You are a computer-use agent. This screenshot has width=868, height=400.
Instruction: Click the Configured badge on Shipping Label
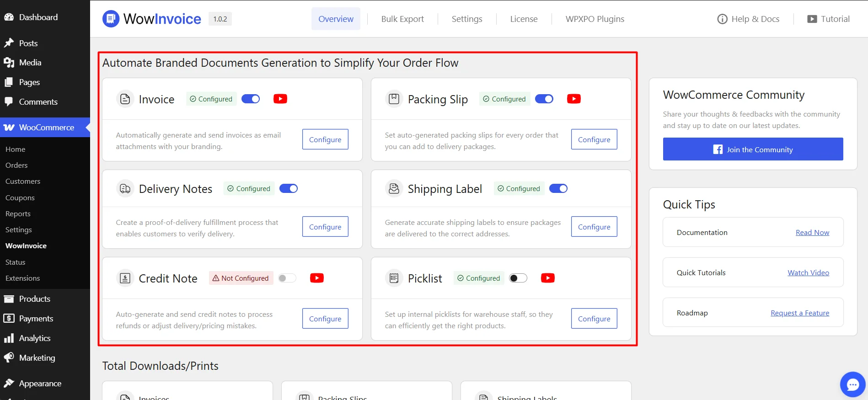(519, 188)
